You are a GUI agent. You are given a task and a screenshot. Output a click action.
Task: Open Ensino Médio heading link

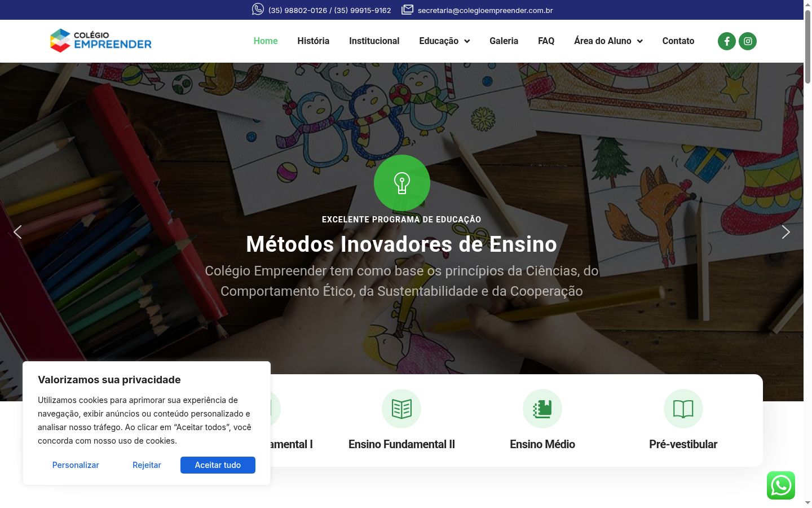(542, 445)
